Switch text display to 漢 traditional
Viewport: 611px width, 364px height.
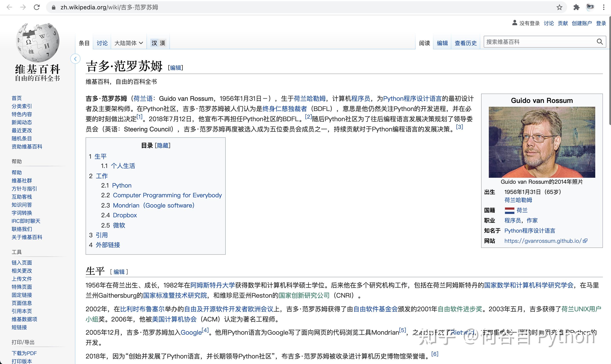click(x=163, y=43)
